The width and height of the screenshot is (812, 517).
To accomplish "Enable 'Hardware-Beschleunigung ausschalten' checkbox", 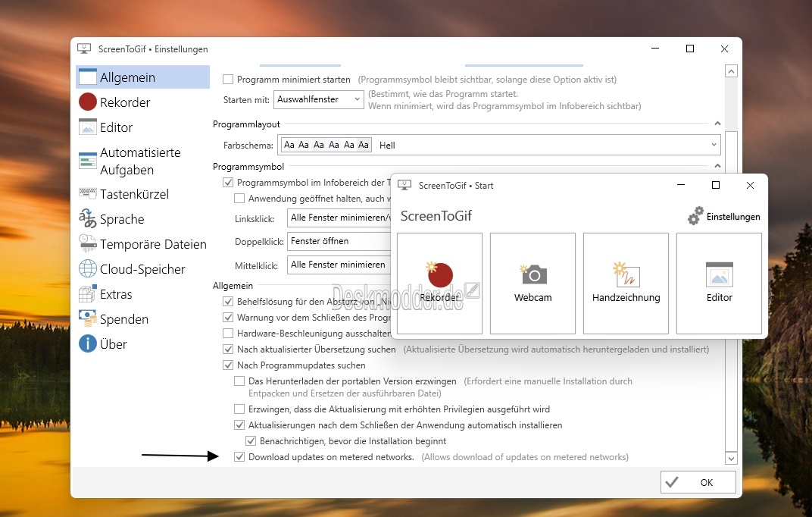I will 228,333.
